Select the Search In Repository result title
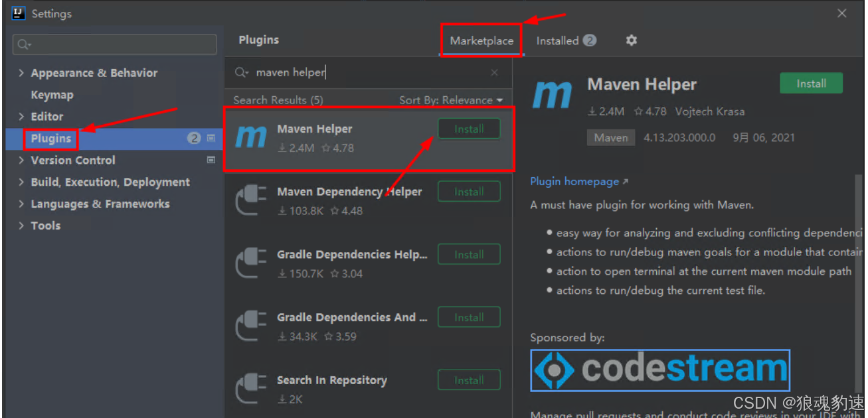This screenshot has width=868, height=418. coord(332,380)
